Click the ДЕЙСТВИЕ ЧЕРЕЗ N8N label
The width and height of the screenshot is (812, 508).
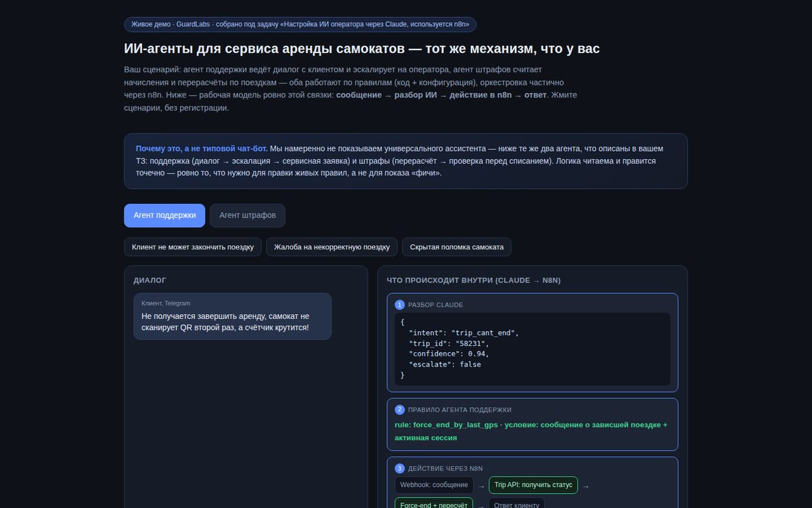tap(445, 468)
